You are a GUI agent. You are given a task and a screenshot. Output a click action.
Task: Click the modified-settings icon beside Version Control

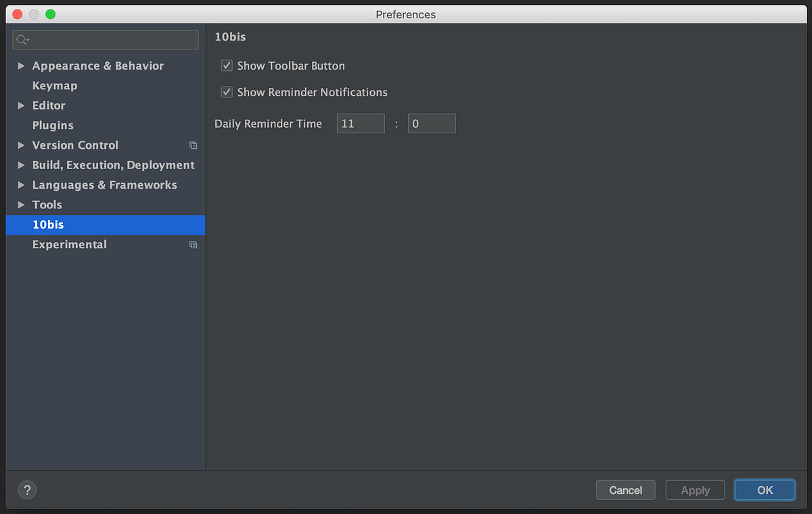pyautogui.click(x=193, y=145)
